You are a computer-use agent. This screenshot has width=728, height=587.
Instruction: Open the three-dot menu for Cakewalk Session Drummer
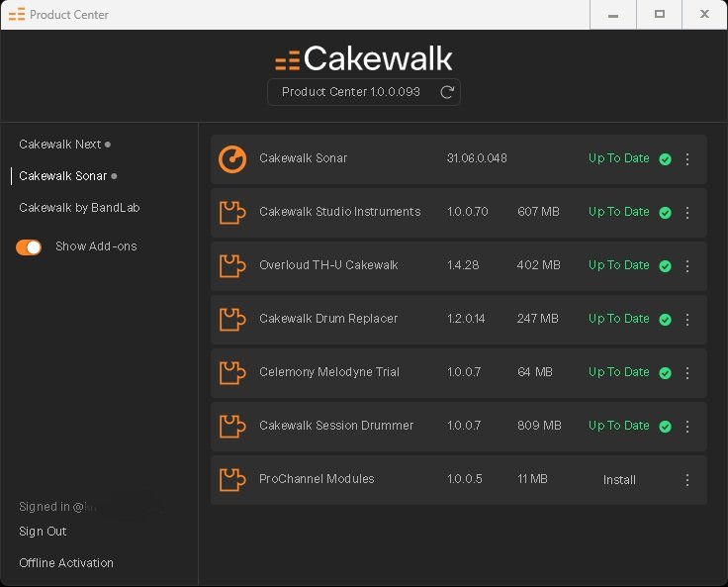[687, 427]
